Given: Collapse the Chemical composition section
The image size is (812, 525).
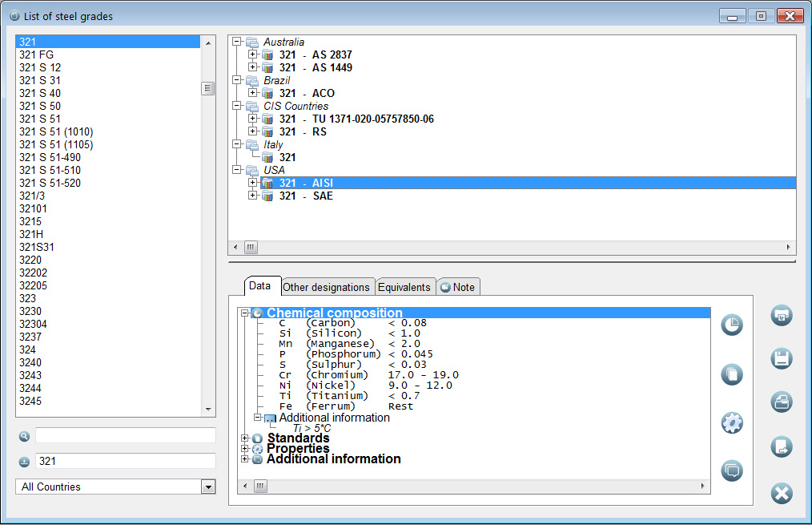Looking at the screenshot, I should [245, 313].
